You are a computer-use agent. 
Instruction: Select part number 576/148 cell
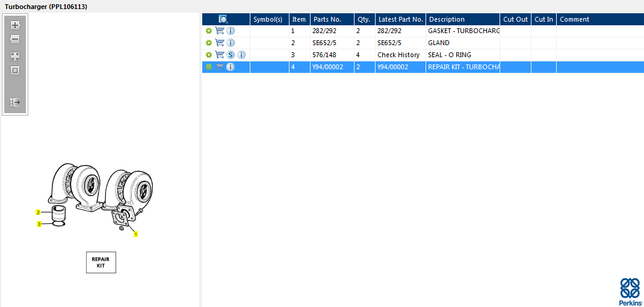(332, 55)
